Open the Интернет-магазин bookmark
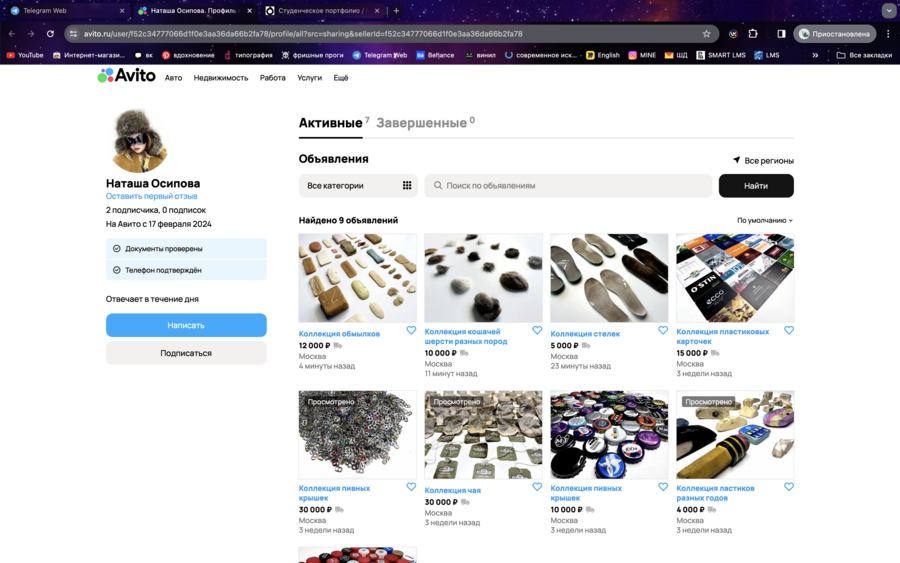900x563 pixels. tap(88, 55)
